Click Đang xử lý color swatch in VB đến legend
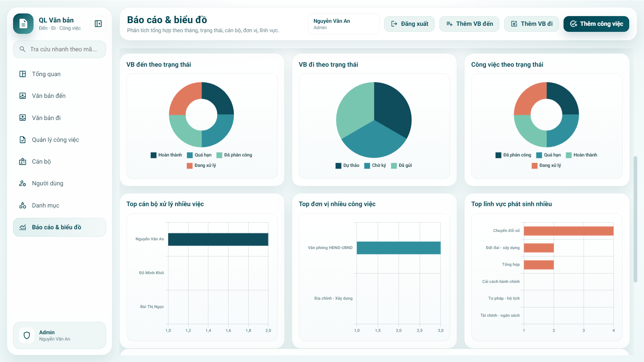The image size is (644, 362). coord(190,166)
